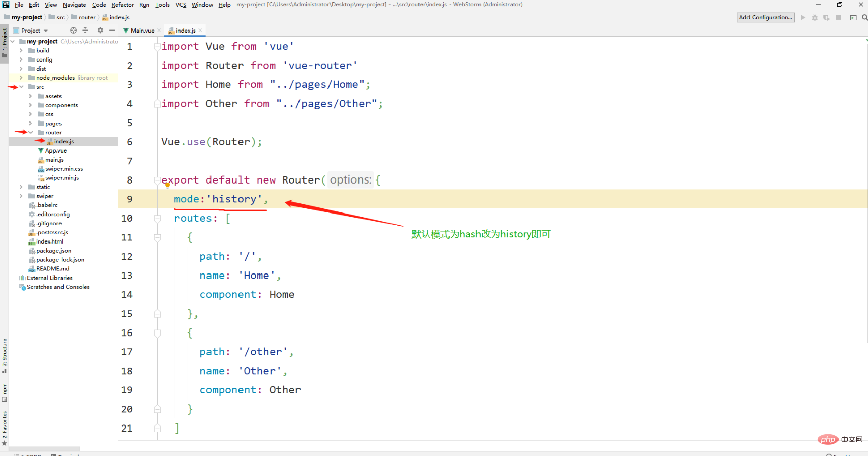Collapse the my-project root node

coord(13,41)
